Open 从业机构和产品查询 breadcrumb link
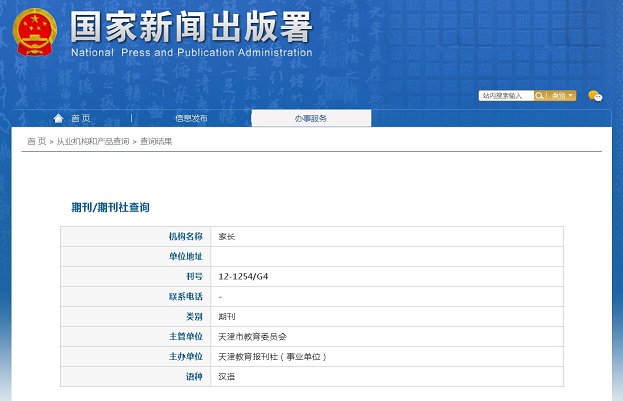The image size is (623, 401). coord(92,142)
